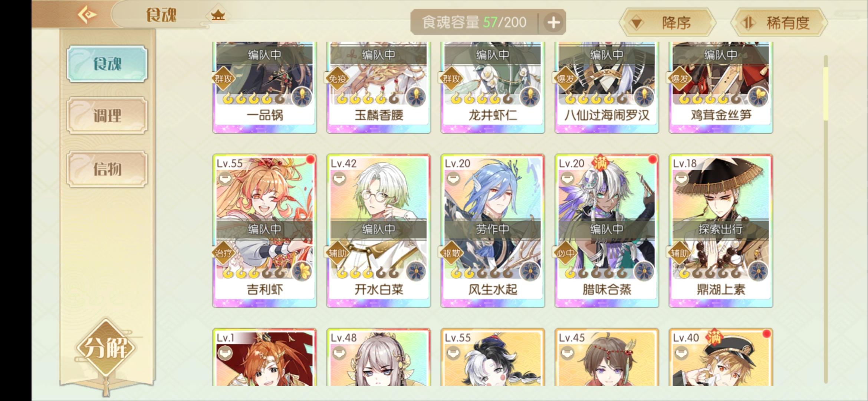Add capacity with the plus icon
Image resolution: width=868 pixels, height=401 pixels.
point(554,23)
